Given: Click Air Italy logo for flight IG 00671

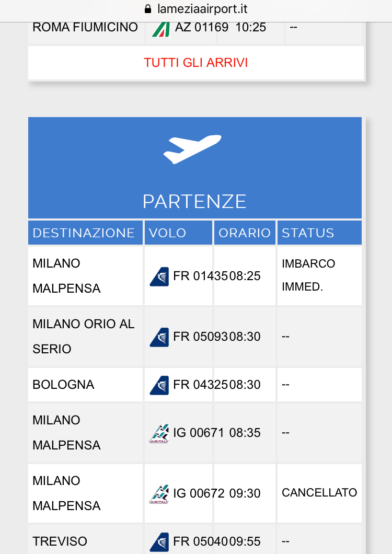Looking at the screenshot, I should click(159, 433).
